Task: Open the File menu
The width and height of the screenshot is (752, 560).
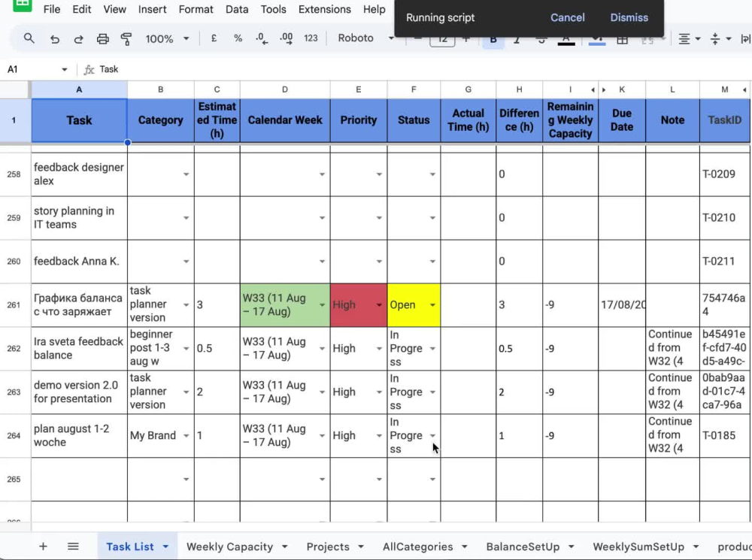Action: (52, 9)
